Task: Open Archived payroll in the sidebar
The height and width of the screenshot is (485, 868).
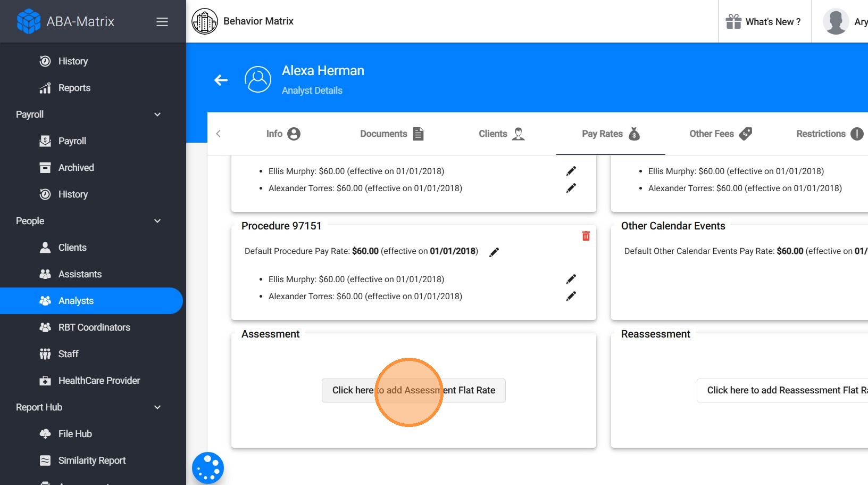Action: coord(76,168)
